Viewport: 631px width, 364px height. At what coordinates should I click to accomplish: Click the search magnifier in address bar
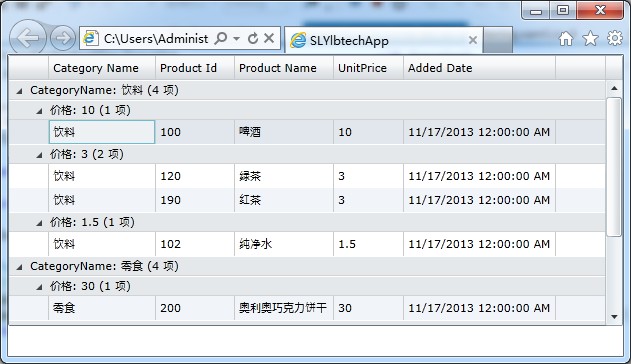pyautogui.click(x=221, y=39)
